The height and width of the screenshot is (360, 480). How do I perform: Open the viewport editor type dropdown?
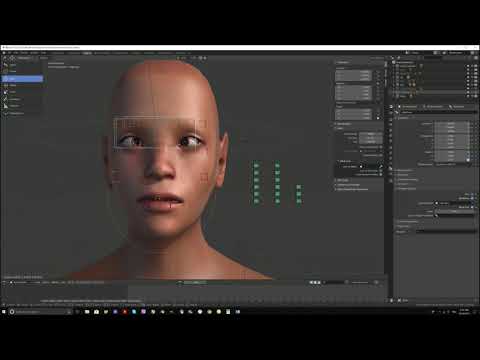click(x=6, y=58)
